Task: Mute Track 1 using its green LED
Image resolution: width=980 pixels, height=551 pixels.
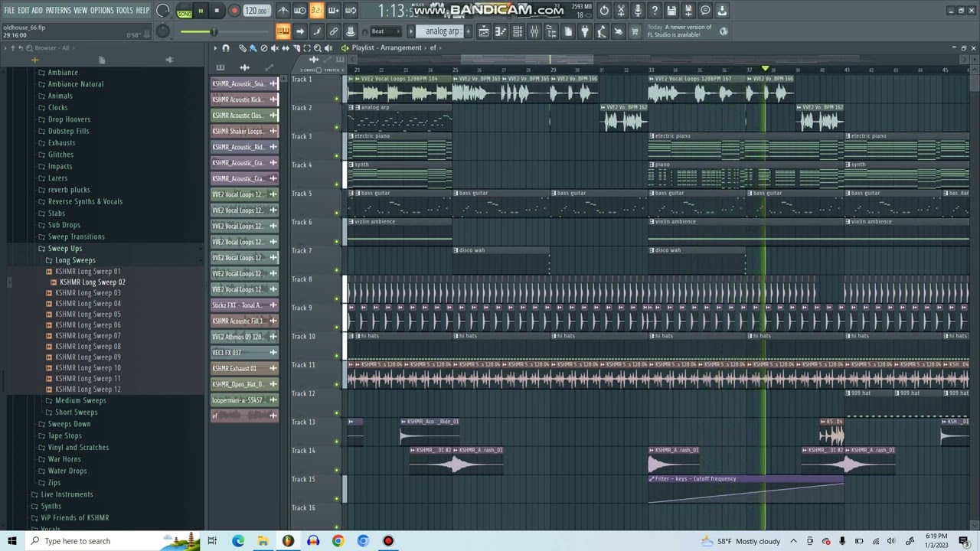Action: click(336, 98)
